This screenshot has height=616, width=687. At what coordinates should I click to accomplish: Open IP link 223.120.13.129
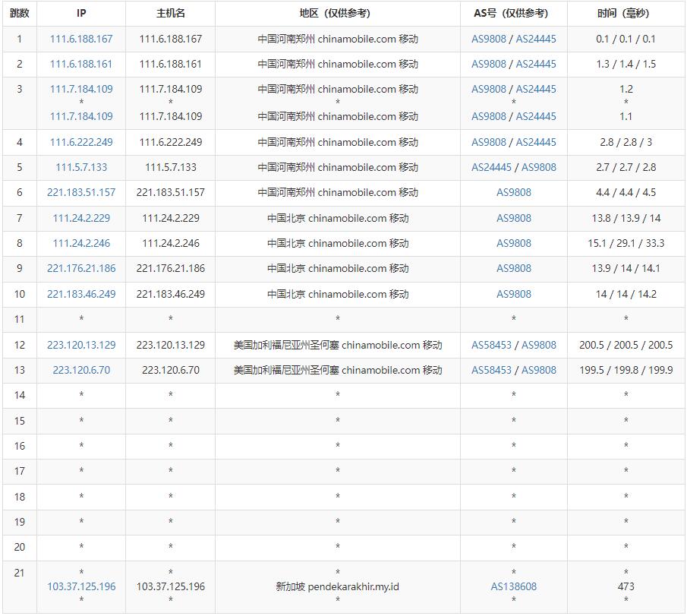coord(81,345)
